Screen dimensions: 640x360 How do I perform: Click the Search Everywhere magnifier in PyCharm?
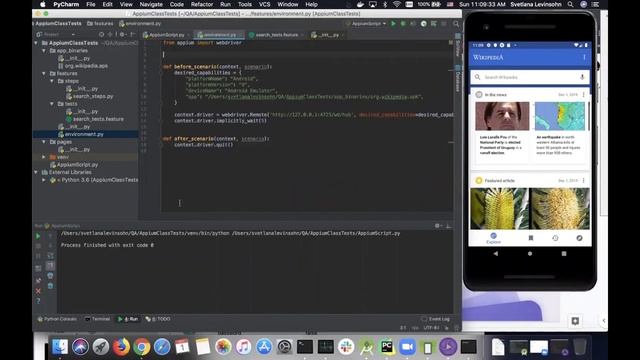click(x=456, y=24)
